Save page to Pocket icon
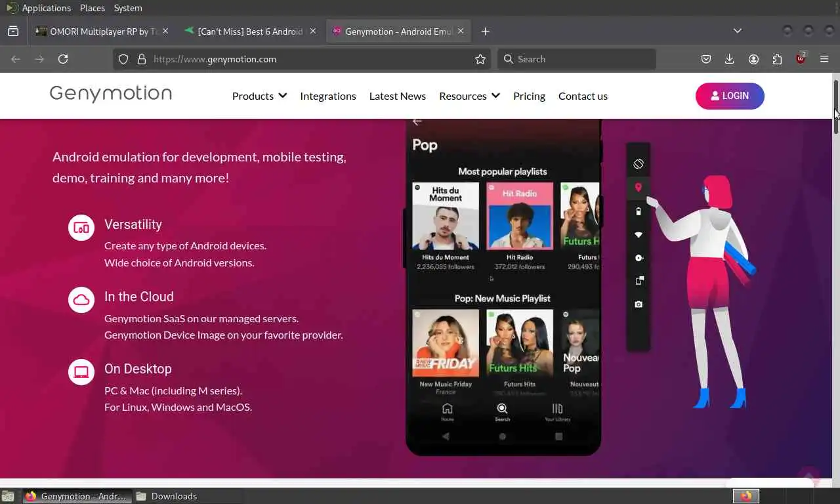840x504 pixels. [706, 59]
